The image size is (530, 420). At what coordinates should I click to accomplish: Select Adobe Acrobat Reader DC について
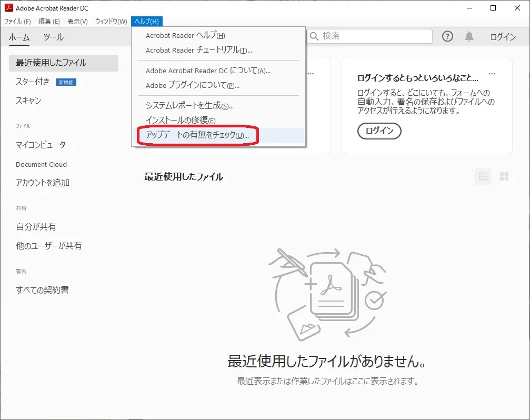[218, 71]
